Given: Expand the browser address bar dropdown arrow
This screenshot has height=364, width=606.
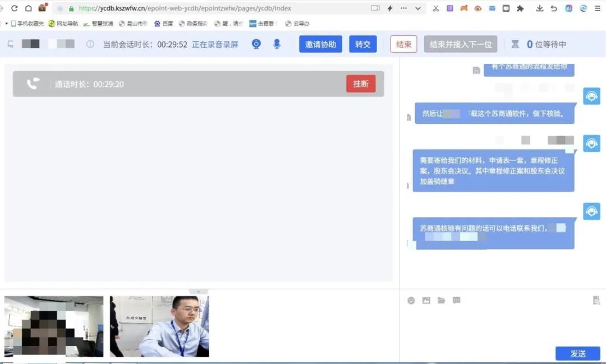Looking at the screenshot, I should 418,8.
